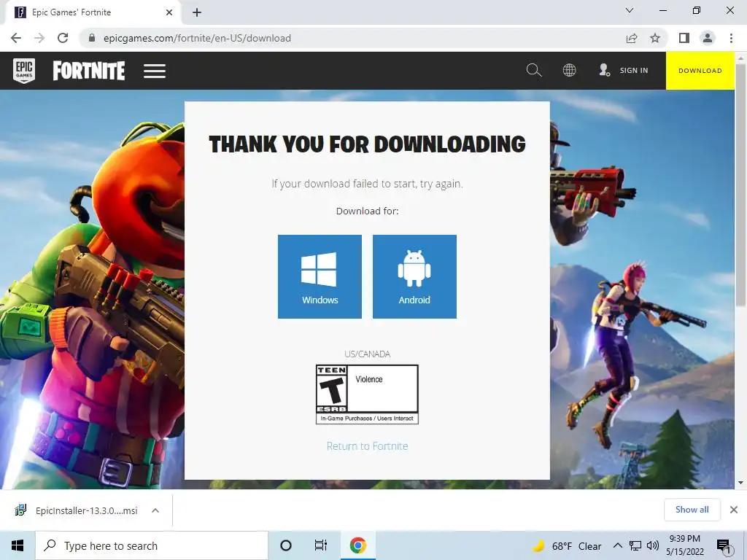Open the Windows Start menu

pyautogui.click(x=18, y=545)
